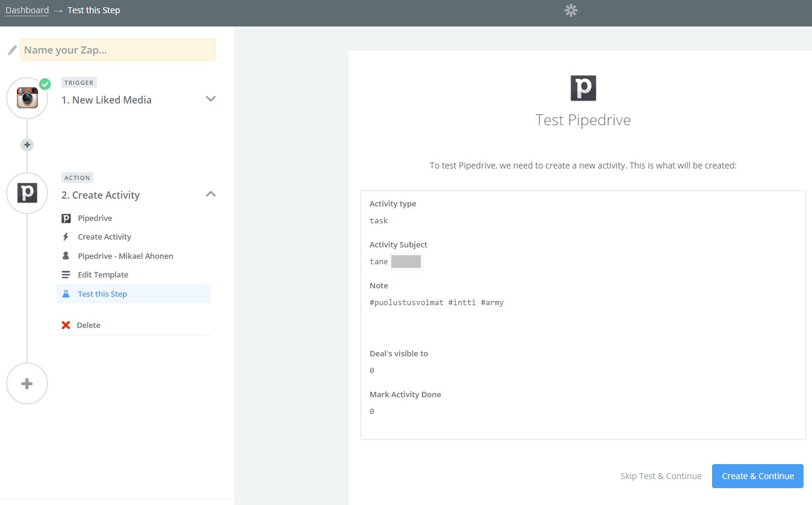This screenshot has height=505, width=812.
Task: Click the ACTION label badge
Action: tap(77, 178)
